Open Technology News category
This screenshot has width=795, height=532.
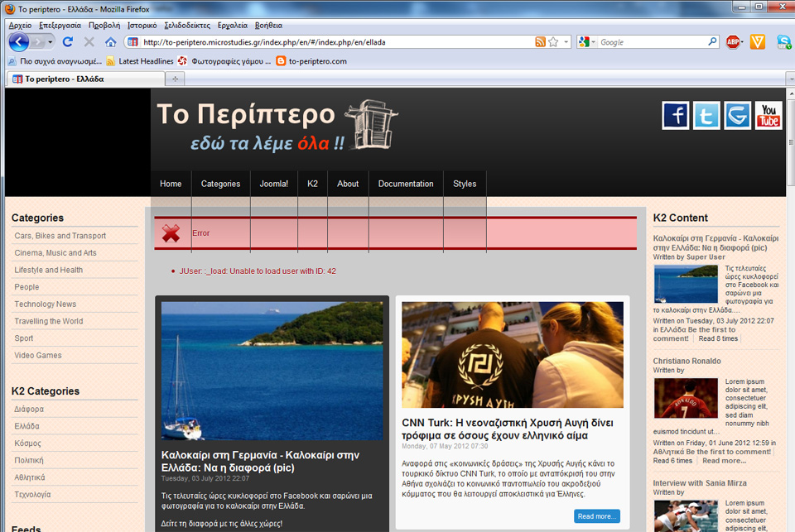tap(45, 304)
